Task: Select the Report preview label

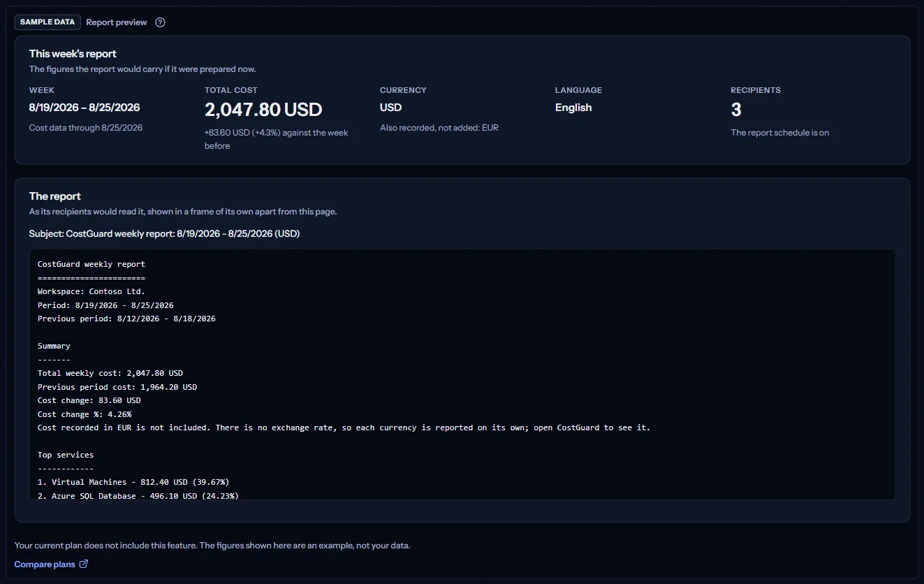Action: tap(117, 22)
